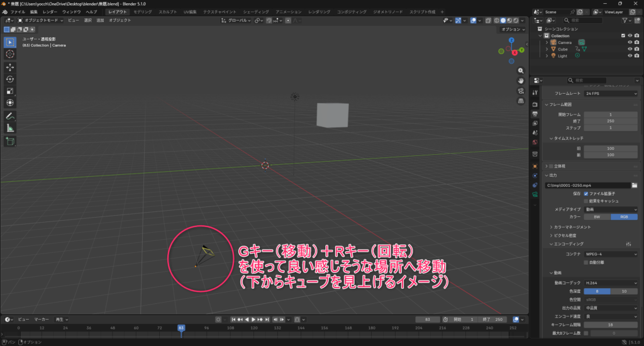Click the キーフレーム間隔 value slider
This screenshot has height=346, width=644.
[610, 324]
